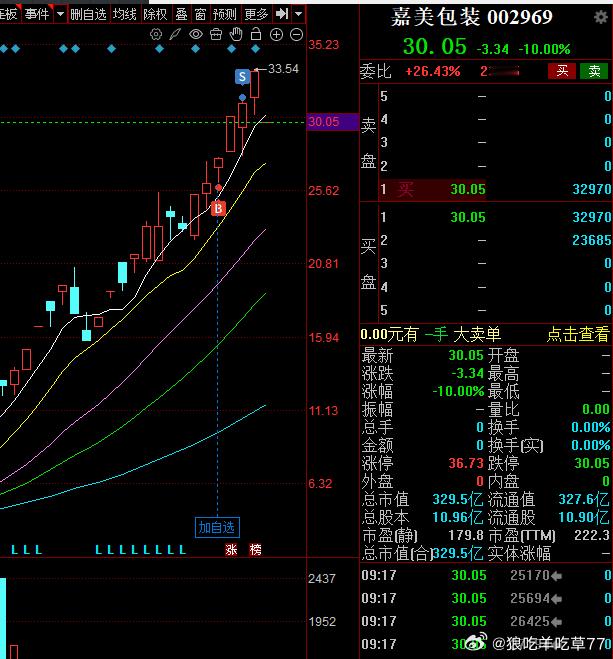Viewport: 613px width, 659px height.
Task: Click the 涨停 value 36.73
Action: (466, 463)
